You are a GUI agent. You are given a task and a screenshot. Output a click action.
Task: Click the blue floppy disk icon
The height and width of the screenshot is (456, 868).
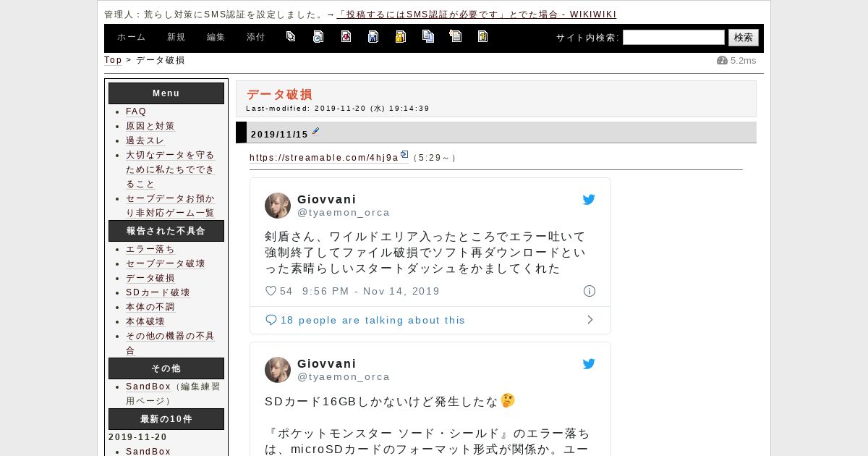[373, 36]
